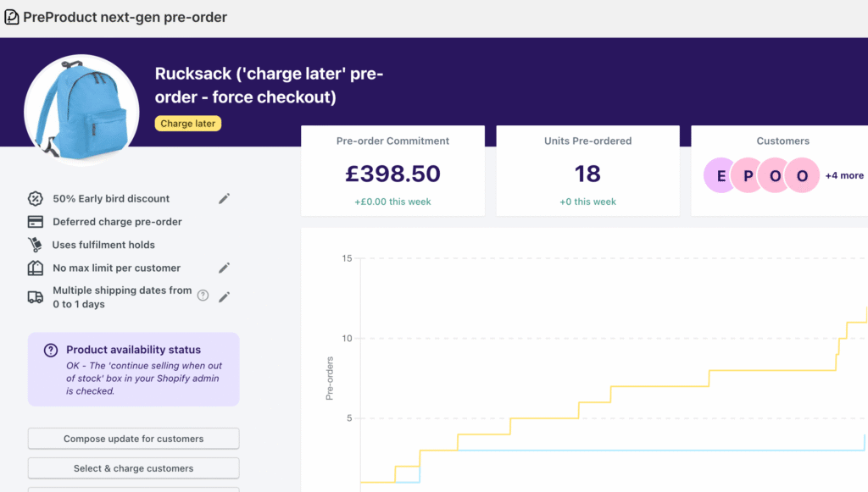This screenshot has width=868, height=492.
Task: Expand the +4 more customers list
Action: (x=844, y=175)
